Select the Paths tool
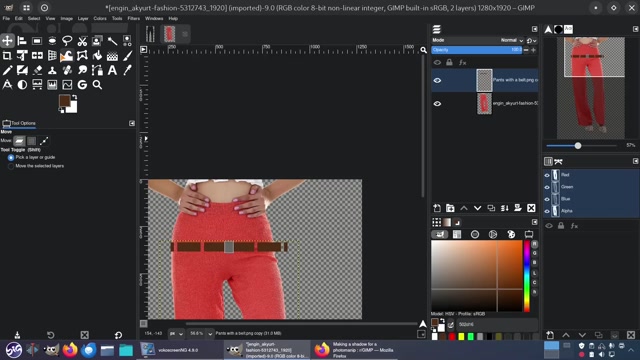Screen dimensions: 640x360 pyautogui.click(x=97, y=70)
